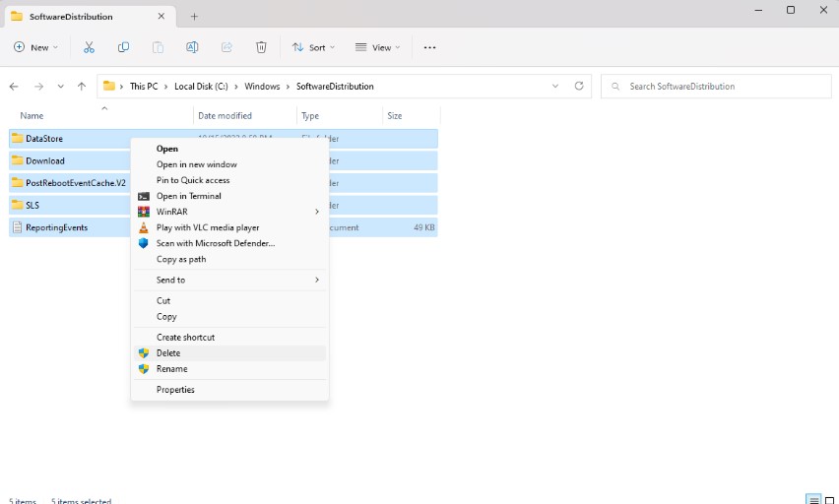Sort by Size column header
This screenshot has width=839, height=504.
click(x=412, y=115)
